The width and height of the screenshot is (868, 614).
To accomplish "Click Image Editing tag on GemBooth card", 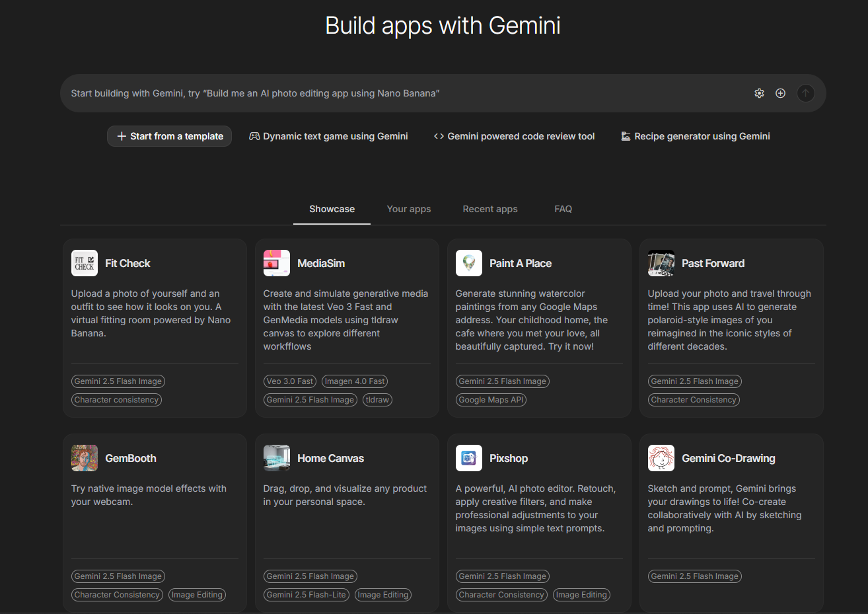I will (197, 595).
